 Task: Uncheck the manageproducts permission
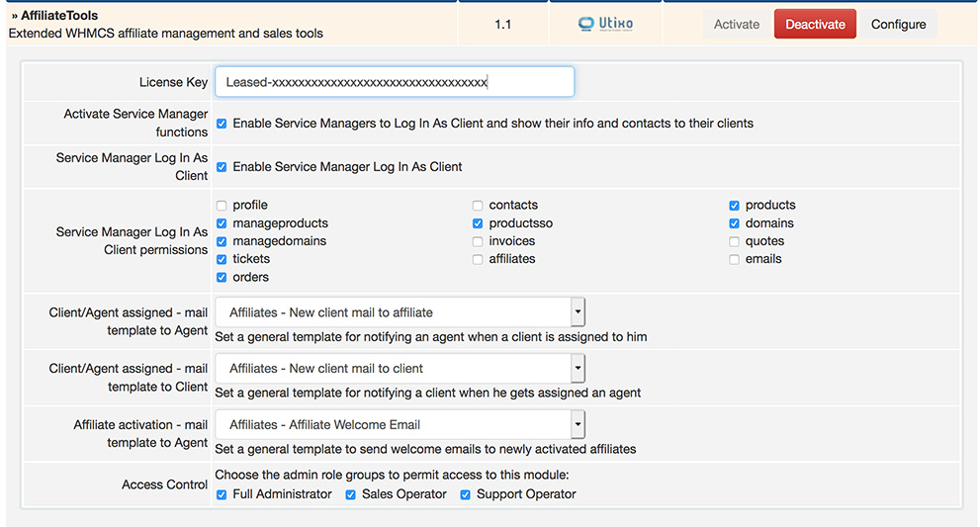(222, 223)
